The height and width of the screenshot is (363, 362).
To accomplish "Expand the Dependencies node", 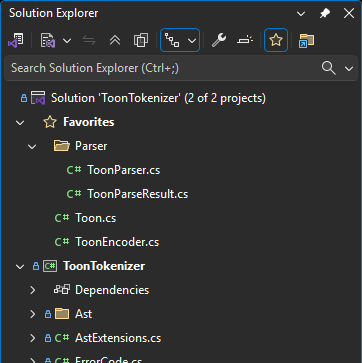I will 32,290.
